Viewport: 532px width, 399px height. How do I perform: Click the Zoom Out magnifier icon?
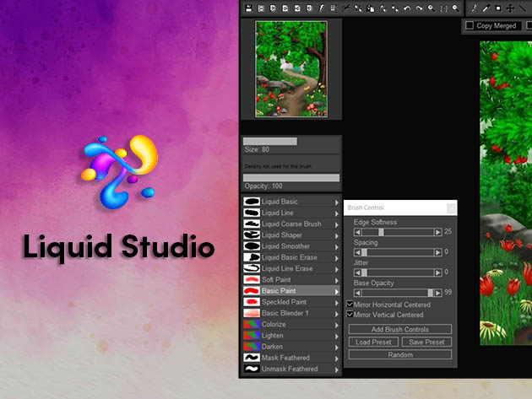456,8
